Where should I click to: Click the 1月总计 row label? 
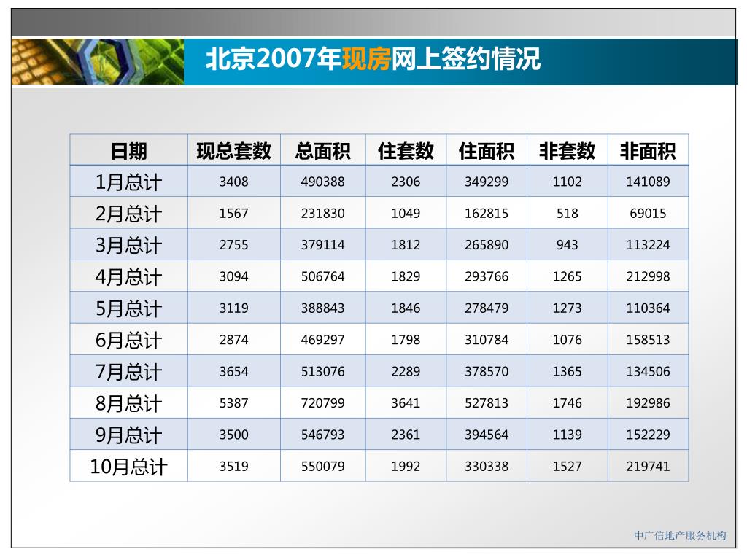pos(128,182)
